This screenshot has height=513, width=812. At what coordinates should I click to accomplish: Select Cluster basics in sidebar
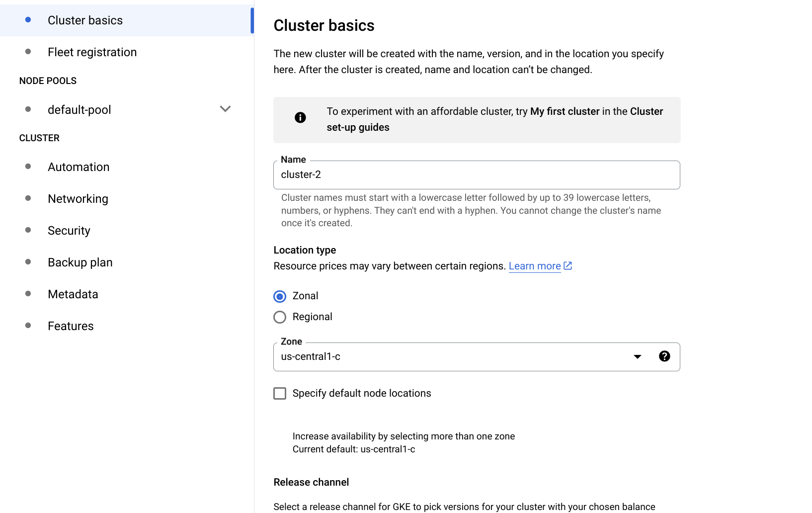85,20
